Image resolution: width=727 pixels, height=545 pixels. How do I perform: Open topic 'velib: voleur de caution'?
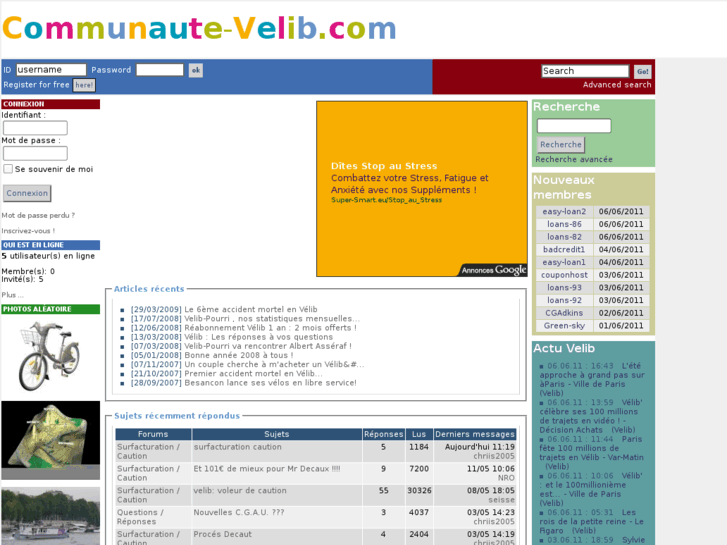pyautogui.click(x=240, y=491)
